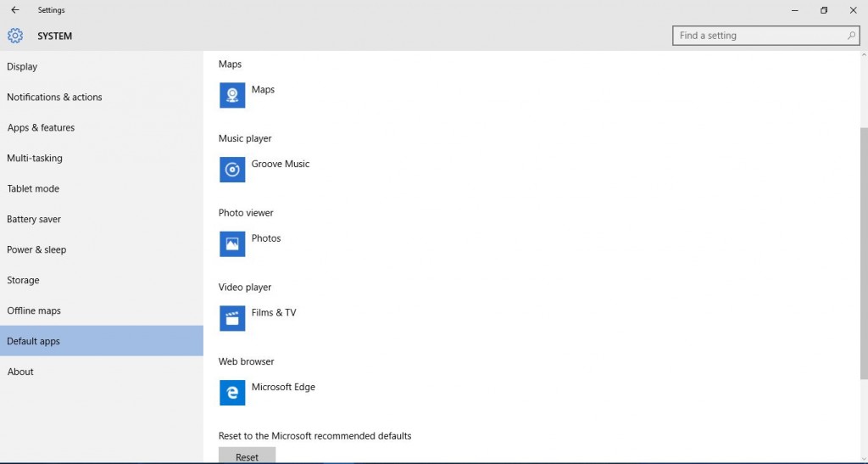Change video player Films & TV
Screen dimensions: 868x464
tap(274, 312)
